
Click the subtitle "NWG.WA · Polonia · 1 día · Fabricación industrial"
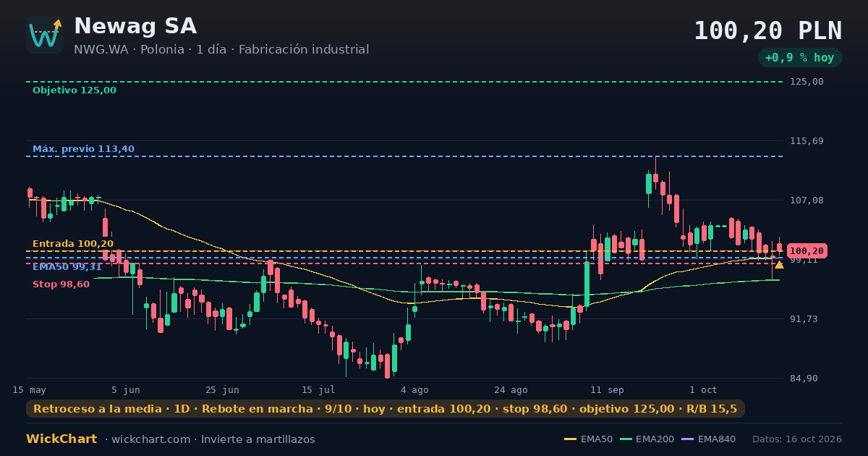coord(221,50)
